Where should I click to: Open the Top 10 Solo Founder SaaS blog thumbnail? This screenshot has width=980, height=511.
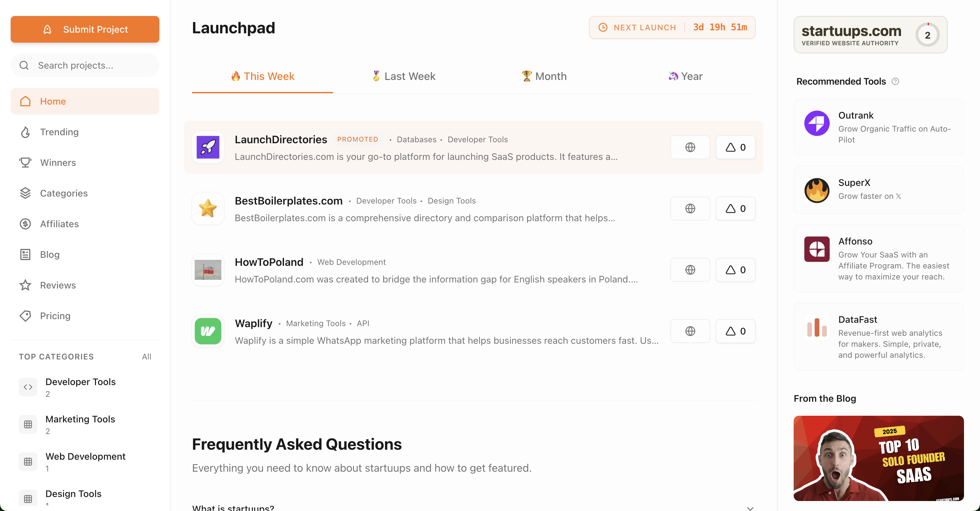[x=878, y=458]
